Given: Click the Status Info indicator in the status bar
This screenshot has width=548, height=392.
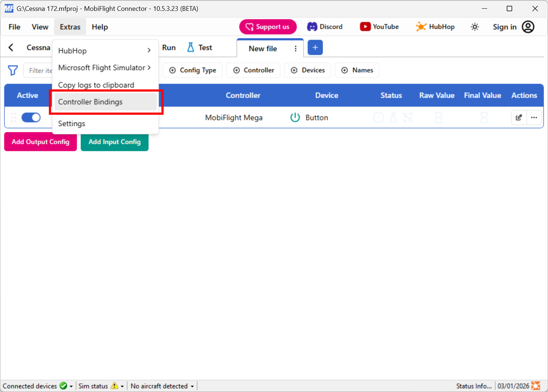Looking at the screenshot, I should pos(474,386).
